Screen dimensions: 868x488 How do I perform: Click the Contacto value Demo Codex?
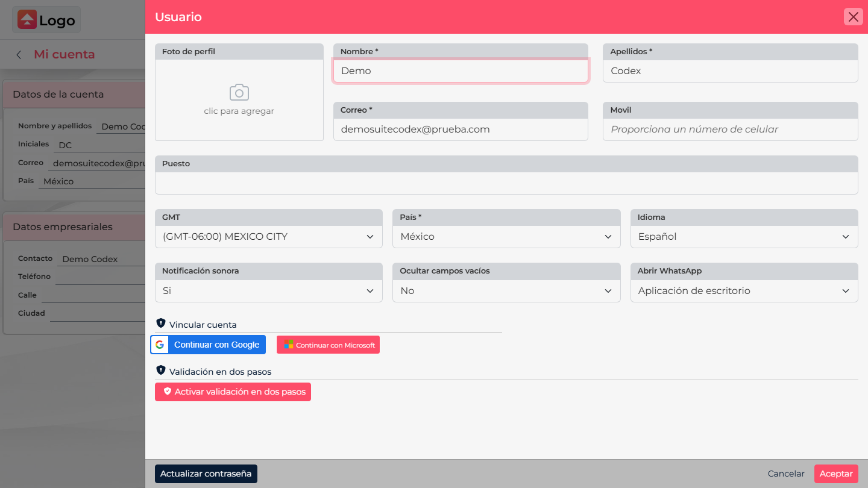(x=90, y=259)
